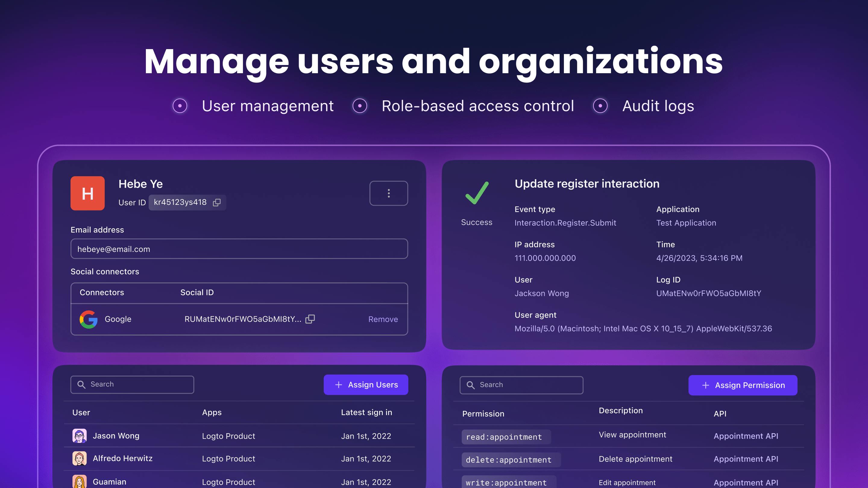
Task: Click the red H avatar for Hebe Ye
Action: (x=88, y=193)
